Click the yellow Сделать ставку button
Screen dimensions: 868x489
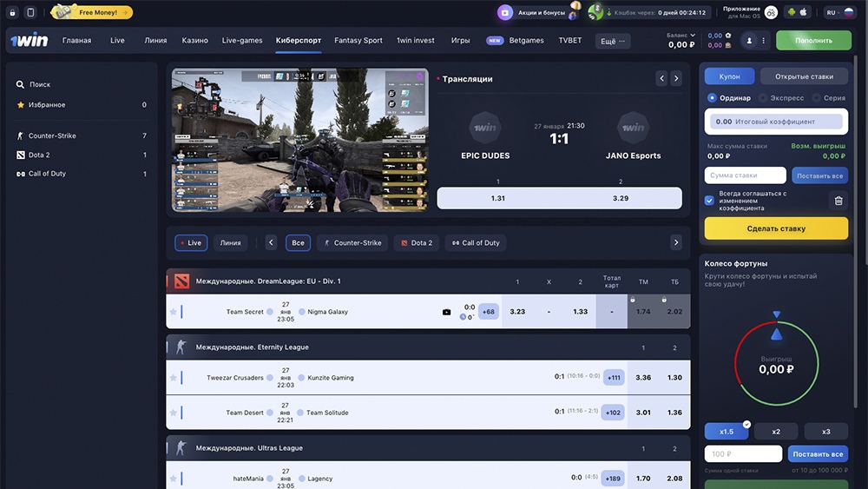(x=776, y=228)
